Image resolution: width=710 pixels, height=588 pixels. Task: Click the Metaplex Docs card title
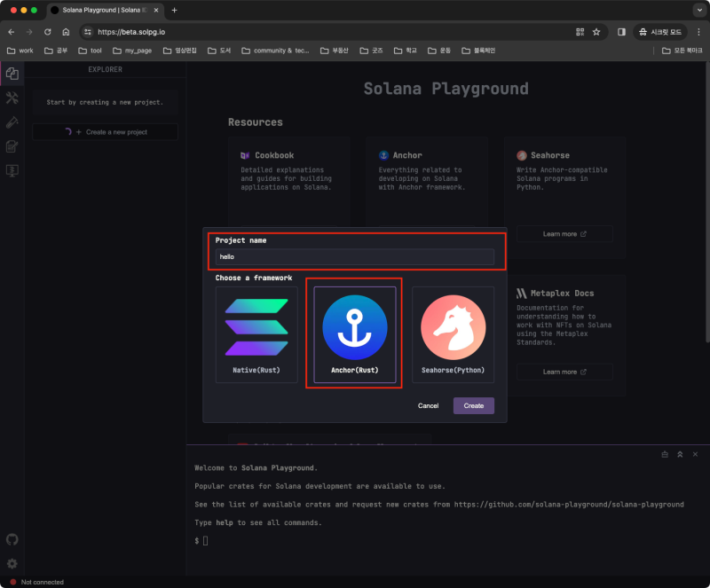[562, 294]
